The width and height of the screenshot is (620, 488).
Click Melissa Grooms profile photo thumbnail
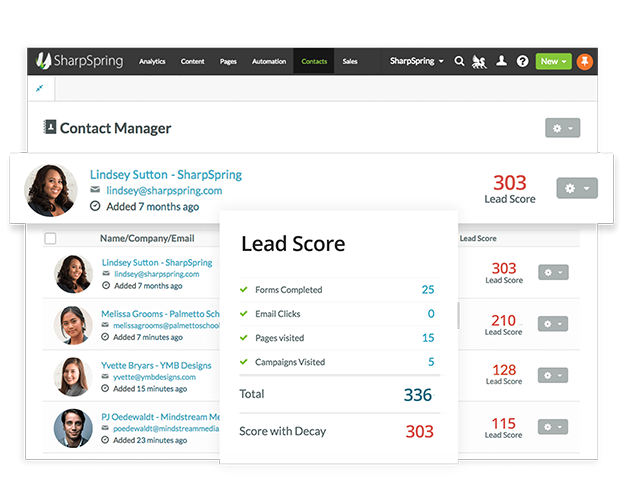(x=73, y=324)
